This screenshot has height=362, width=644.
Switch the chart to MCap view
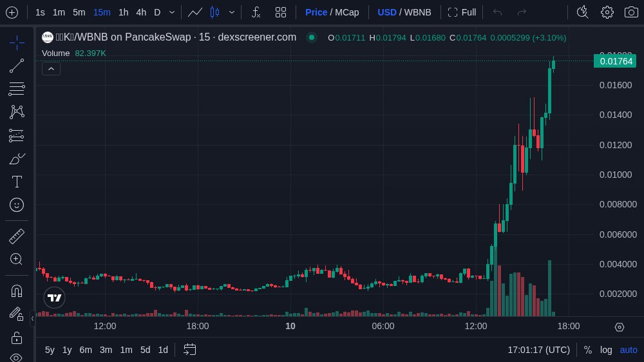(347, 12)
